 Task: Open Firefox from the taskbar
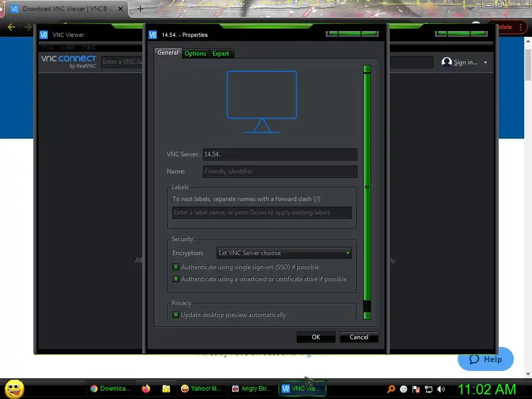click(x=146, y=389)
